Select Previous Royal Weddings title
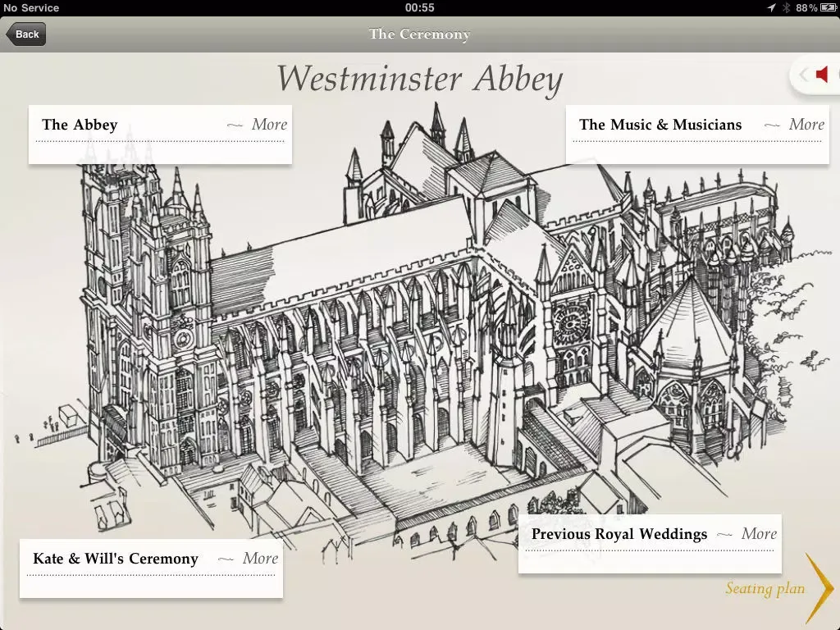Image resolution: width=840 pixels, height=630 pixels. (619, 534)
